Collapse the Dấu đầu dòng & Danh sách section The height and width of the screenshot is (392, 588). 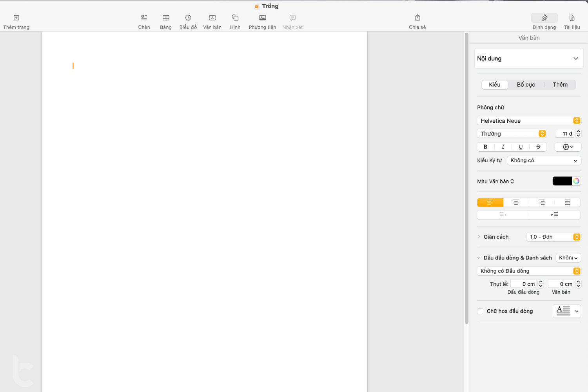point(479,258)
